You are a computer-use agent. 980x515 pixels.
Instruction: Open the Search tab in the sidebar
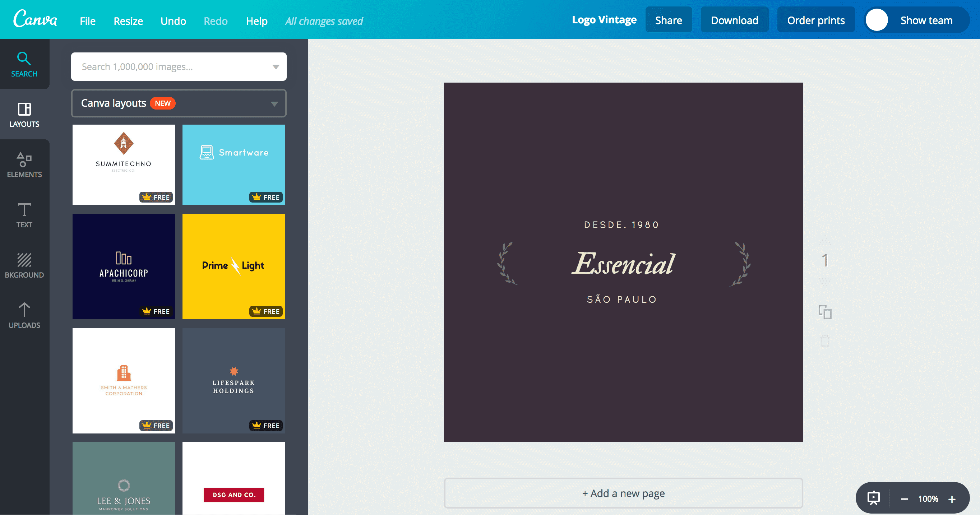click(24, 64)
